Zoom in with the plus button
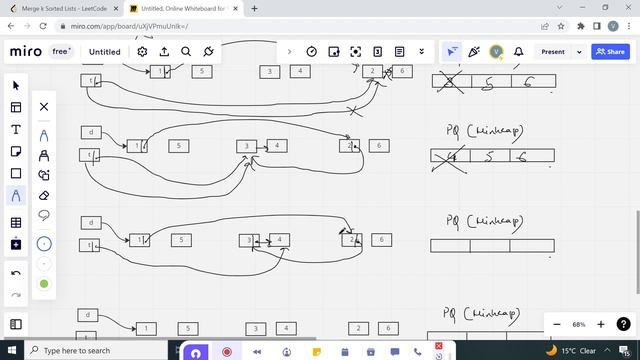Image resolution: width=640 pixels, height=360 pixels. [x=601, y=324]
